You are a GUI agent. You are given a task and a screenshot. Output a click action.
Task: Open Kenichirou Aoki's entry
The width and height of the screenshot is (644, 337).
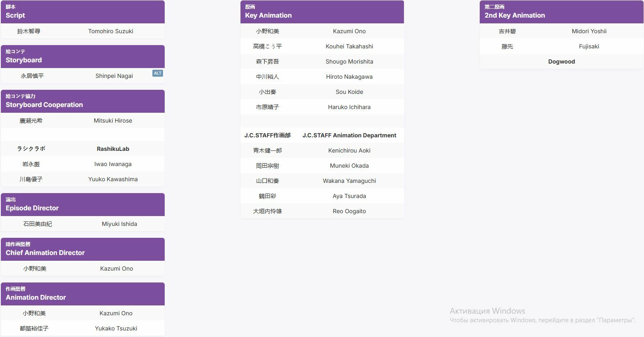pyautogui.click(x=349, y=150)
